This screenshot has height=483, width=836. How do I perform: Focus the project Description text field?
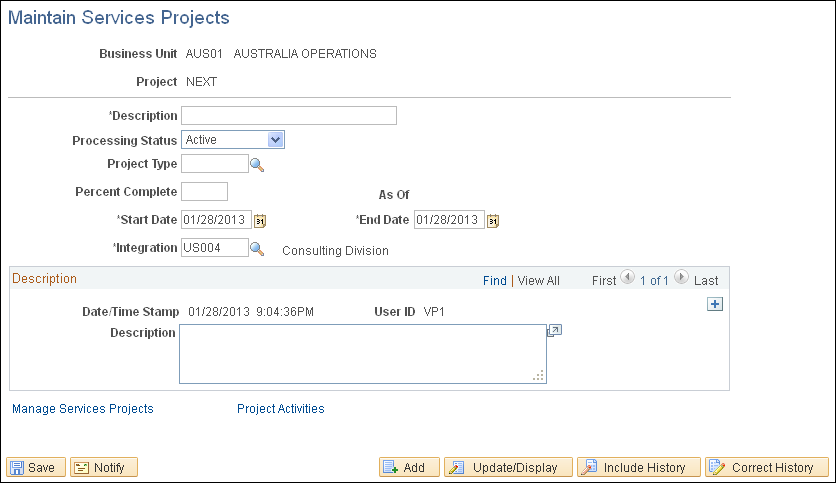289,116
